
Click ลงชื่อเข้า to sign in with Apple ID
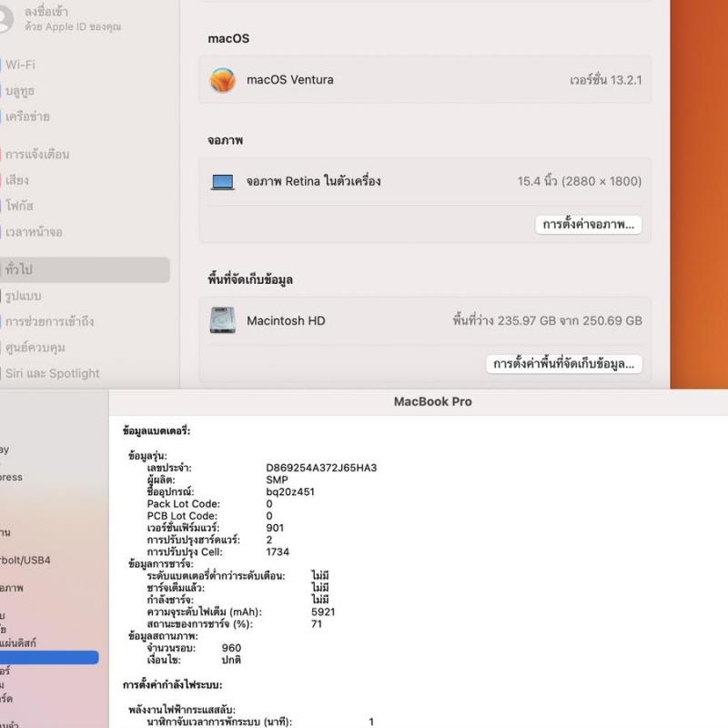pos(46,12)
